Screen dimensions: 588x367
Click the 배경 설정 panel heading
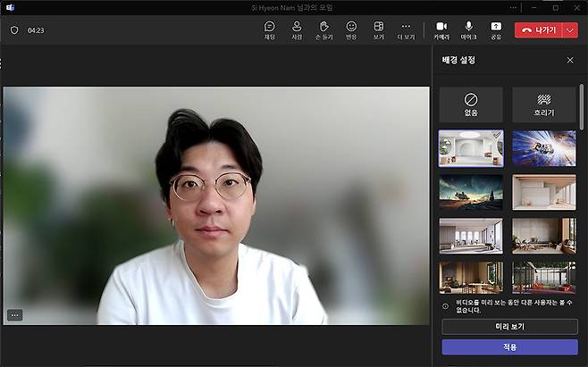point(458,60)
